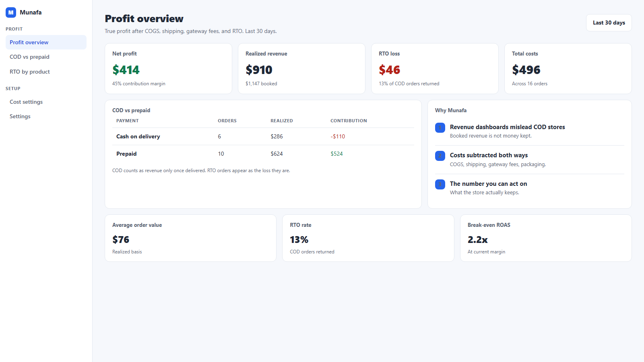This screenshot has width=644, height=362.
Task: Click the Break-even ROAS 2.2x value
Action: 477,240
